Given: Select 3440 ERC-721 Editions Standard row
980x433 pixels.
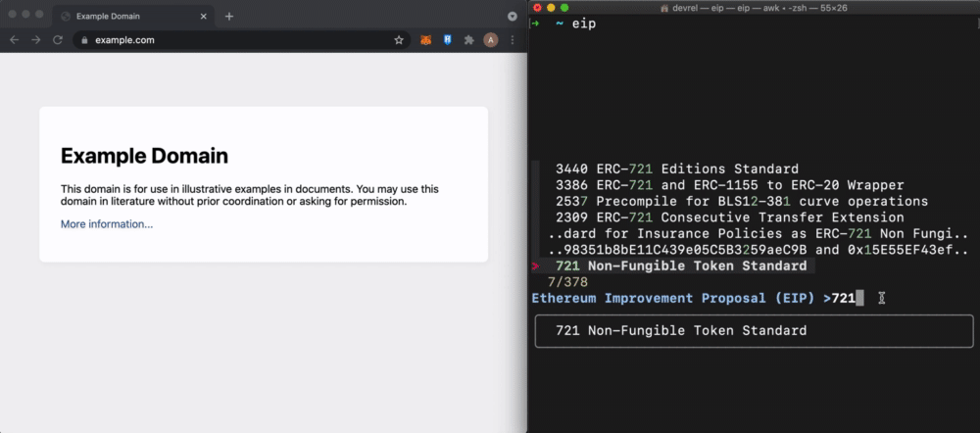Looking at the screenshot, I should point(677,168).
